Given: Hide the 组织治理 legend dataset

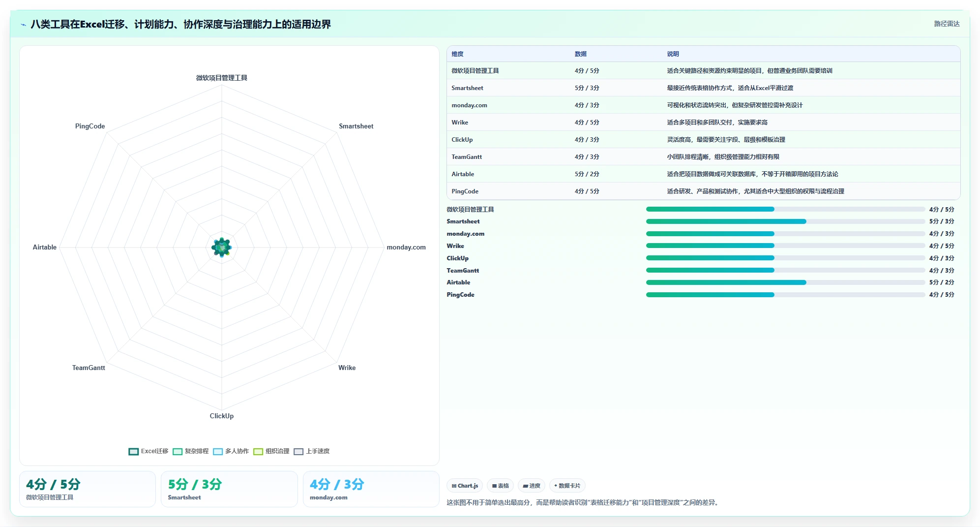Looking at the screenshot, I should point(271,451).
